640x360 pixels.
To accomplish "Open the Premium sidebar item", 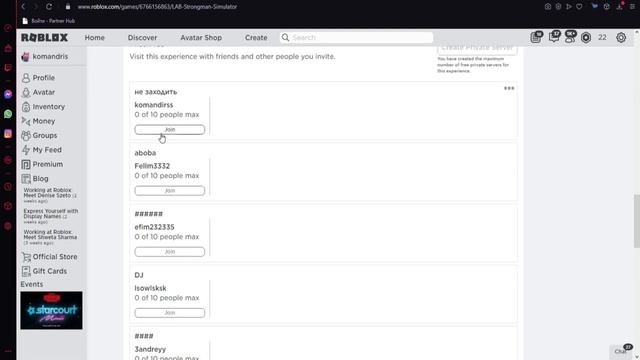I will (x=42, y=164).
